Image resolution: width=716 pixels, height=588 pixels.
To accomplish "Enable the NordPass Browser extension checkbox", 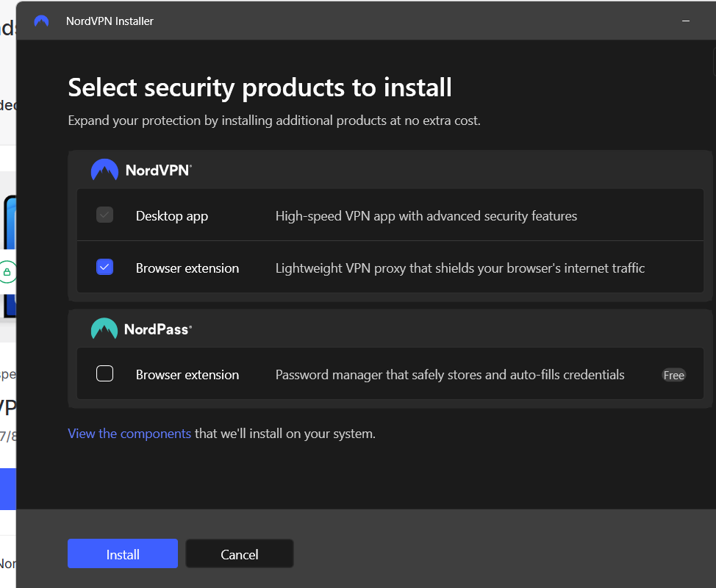I will click(105, 374).
